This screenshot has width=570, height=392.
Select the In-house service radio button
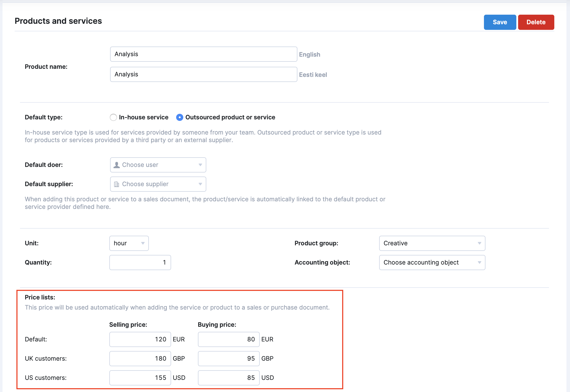113,117
